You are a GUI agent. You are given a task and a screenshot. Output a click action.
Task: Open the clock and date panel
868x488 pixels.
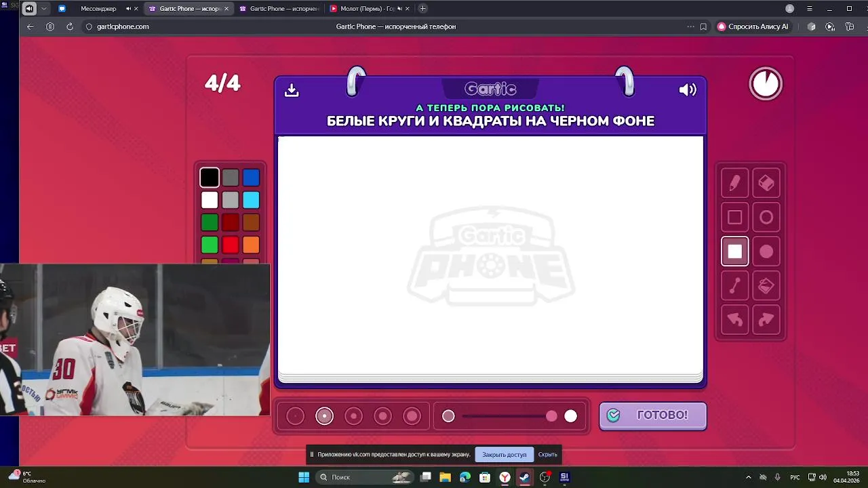[x=846, y=476]
